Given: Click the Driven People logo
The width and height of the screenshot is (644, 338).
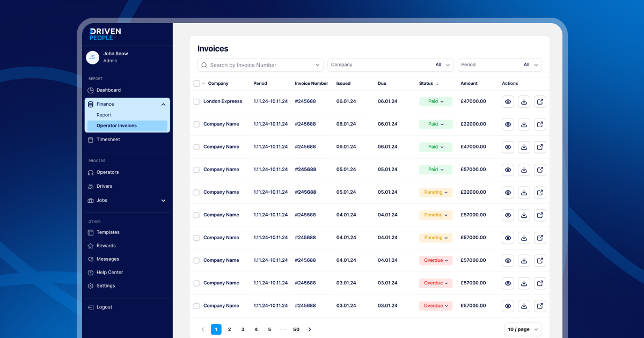Looking at the screenshot, I should (x=105, y=34).
